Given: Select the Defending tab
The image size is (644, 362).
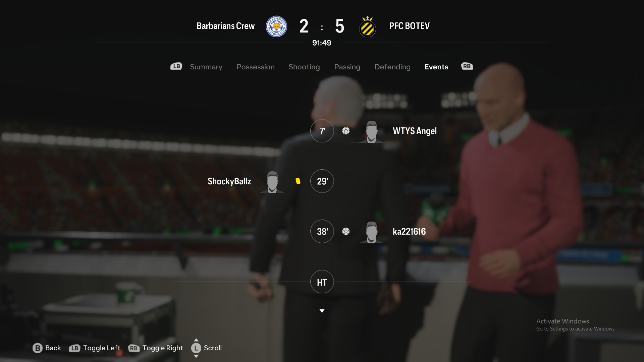Looking at the screenshot, I should coord(392,67).
